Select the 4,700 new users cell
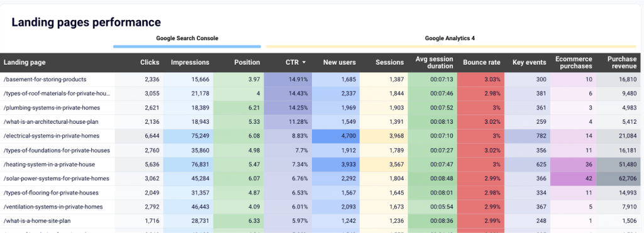 [336, 136]
